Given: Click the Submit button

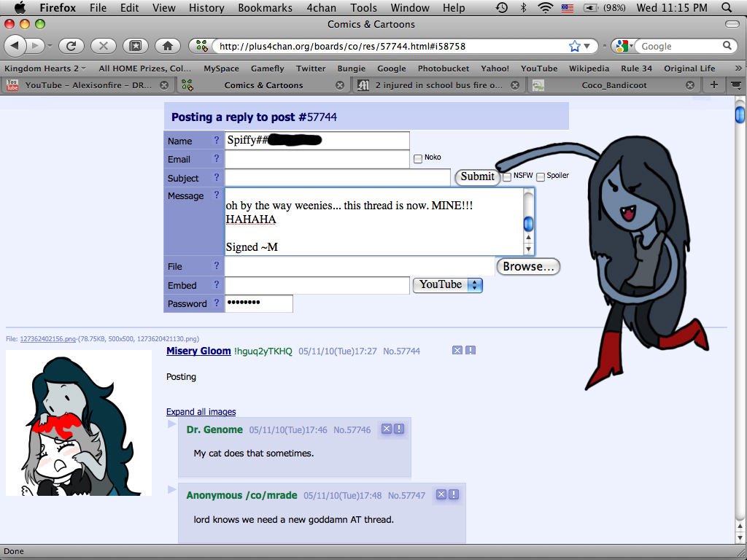Looking at the screenshot, I should coord(477,176).
